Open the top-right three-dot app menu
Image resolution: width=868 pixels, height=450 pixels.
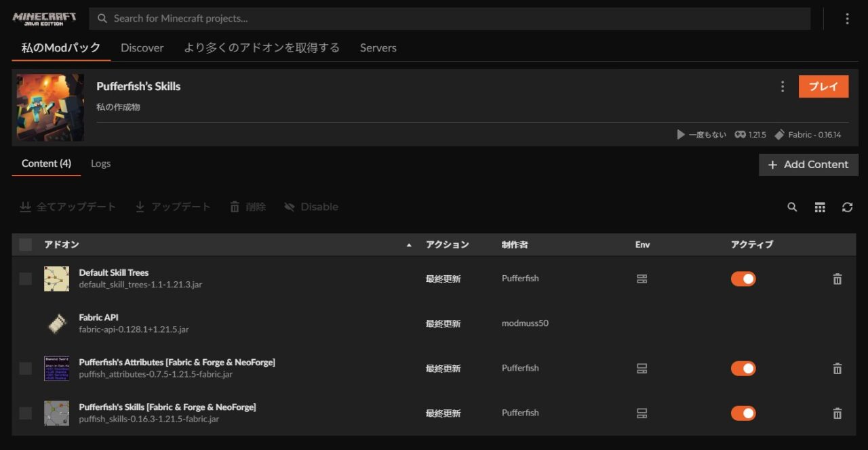(847, 19)
